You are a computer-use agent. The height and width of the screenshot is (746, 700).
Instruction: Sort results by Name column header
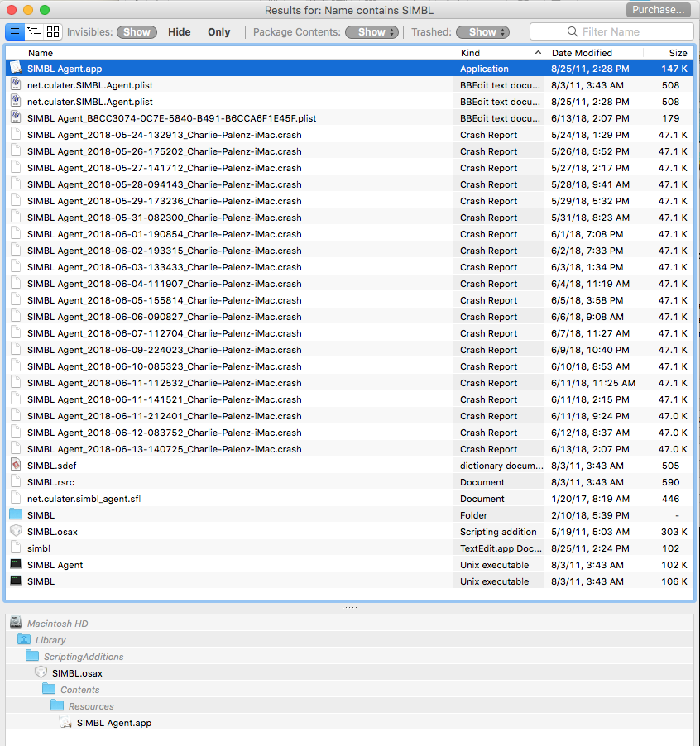[41, 53]
